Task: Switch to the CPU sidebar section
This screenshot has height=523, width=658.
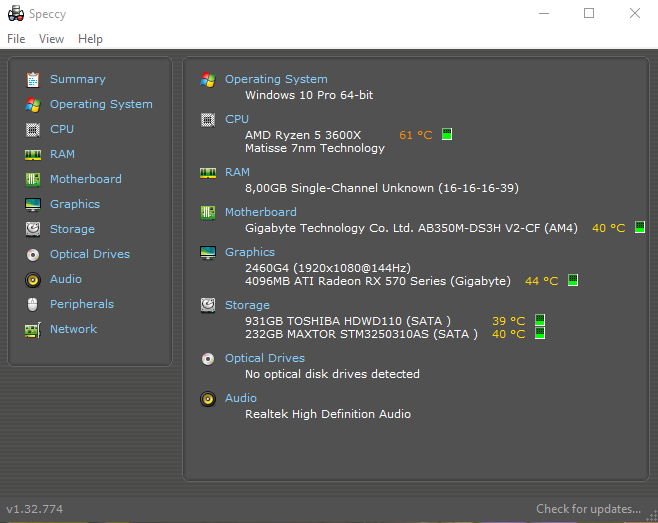Action: coord(62,129)
